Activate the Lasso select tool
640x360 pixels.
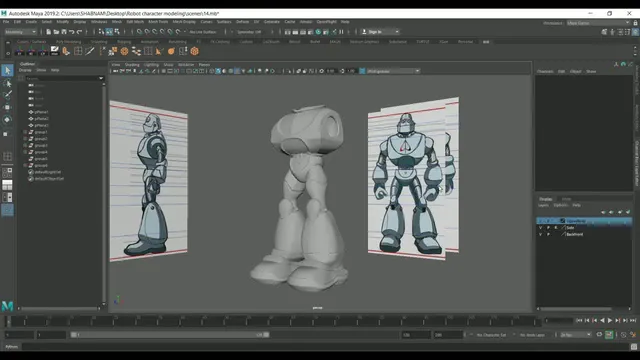[7, 83]
